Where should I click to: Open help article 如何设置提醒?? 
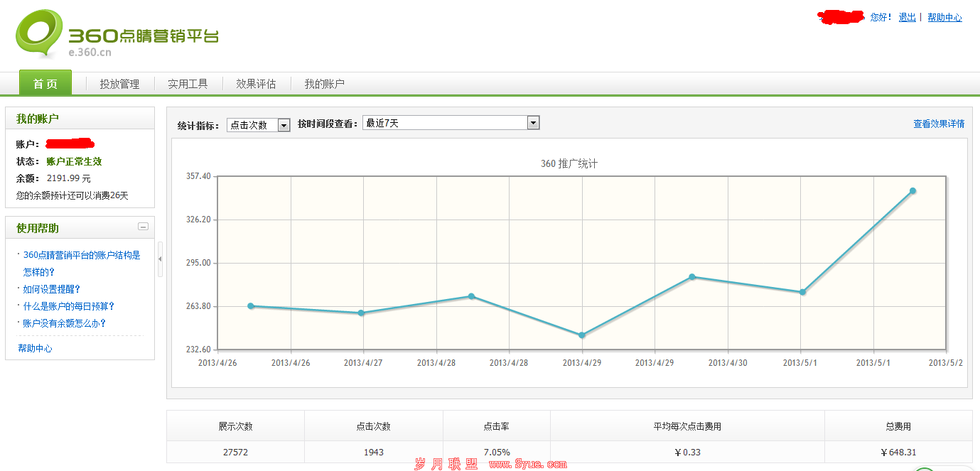[x=52, y=289]
